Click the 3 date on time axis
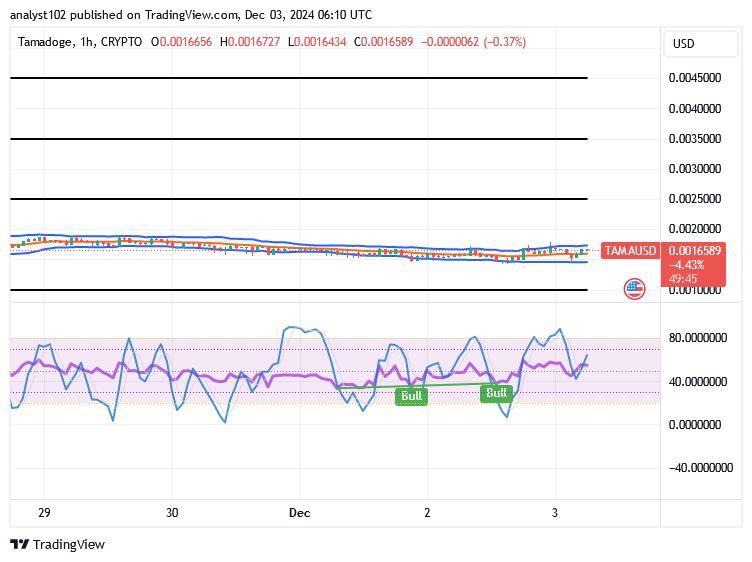The height and width of the screenshot is (562, 752). pos(555,513)
